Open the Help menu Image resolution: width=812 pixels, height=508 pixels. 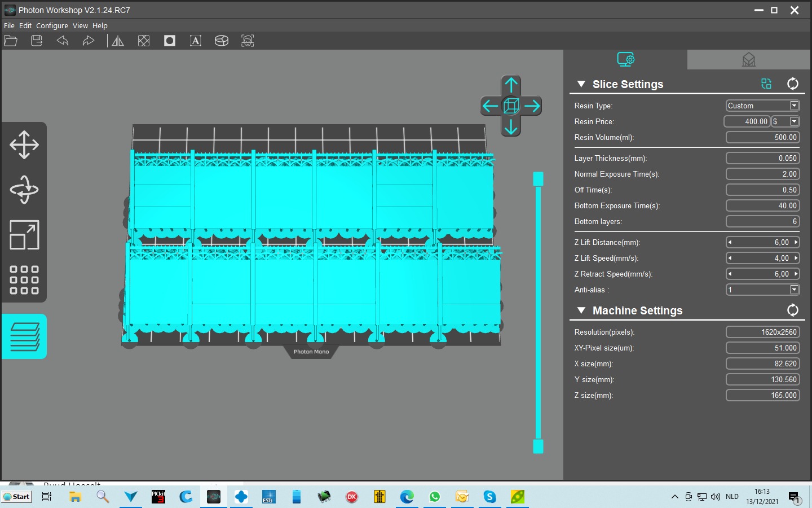pyautogui.click(x=100, y=25)
